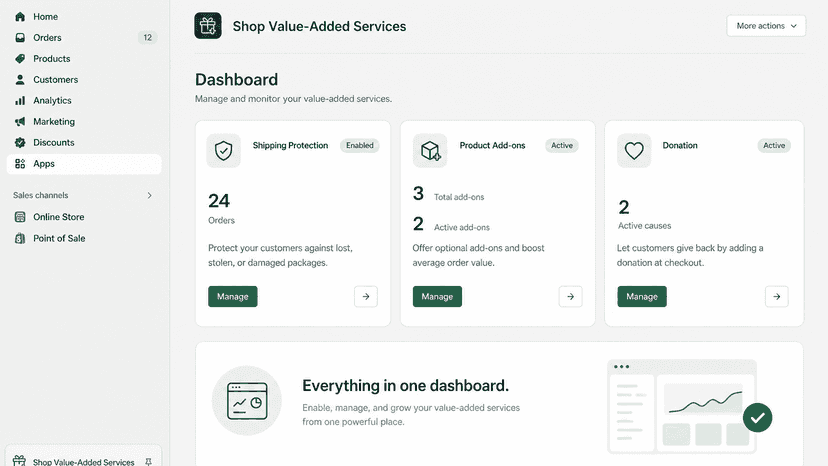Open Online Store sales channel
Screen dimensions: 828x466
[84, 217]
